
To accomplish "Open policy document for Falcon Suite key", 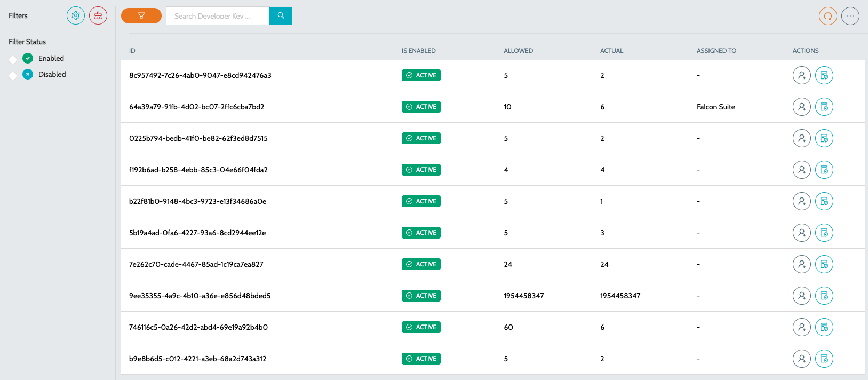I will point(824,107).
